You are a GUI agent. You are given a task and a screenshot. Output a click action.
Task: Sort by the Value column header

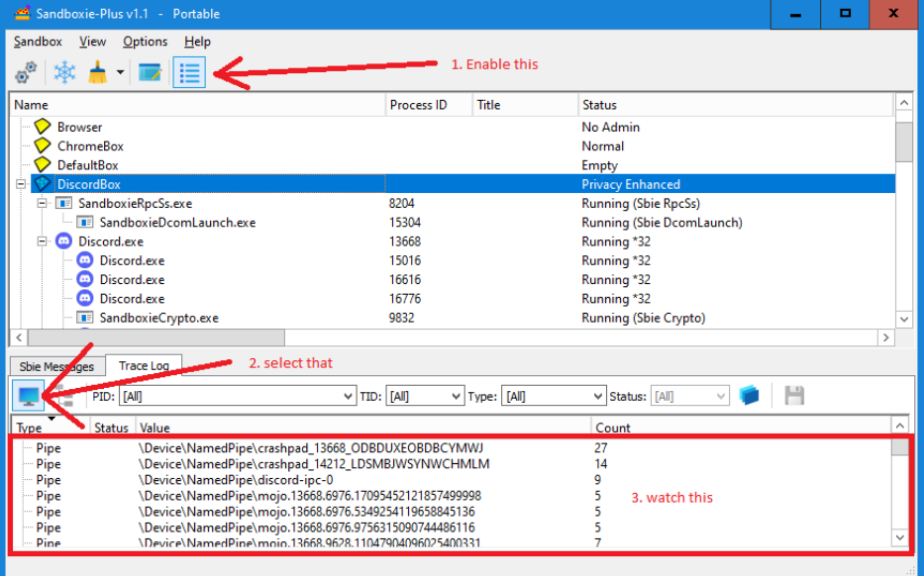[x=363, y=427]
